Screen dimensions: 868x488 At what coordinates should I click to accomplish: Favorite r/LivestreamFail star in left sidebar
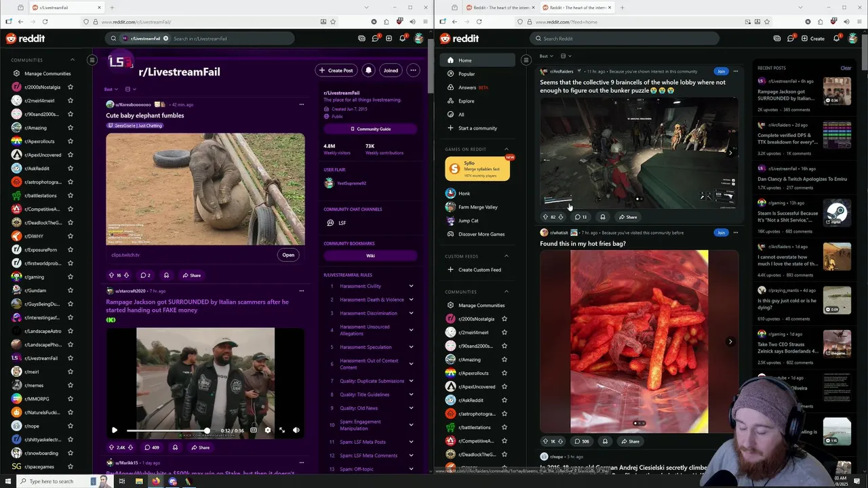point(71,358)
